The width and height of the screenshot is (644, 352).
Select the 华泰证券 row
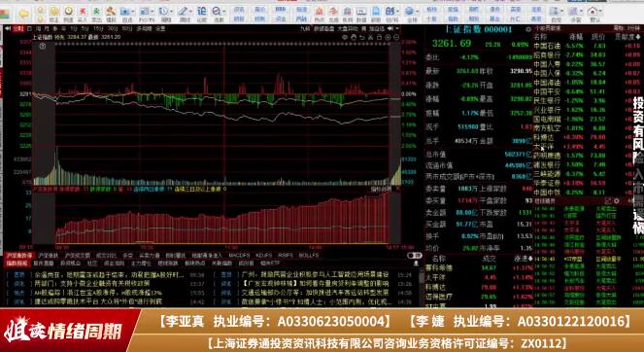[588, 183]
